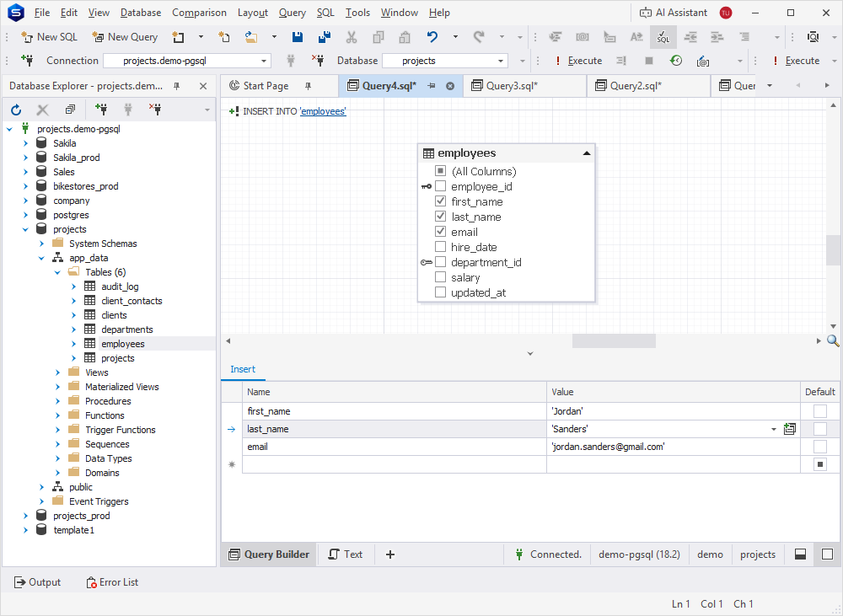843x616 pixels.
Task: Click the SQL formatter icon
Action: [663, 37]
